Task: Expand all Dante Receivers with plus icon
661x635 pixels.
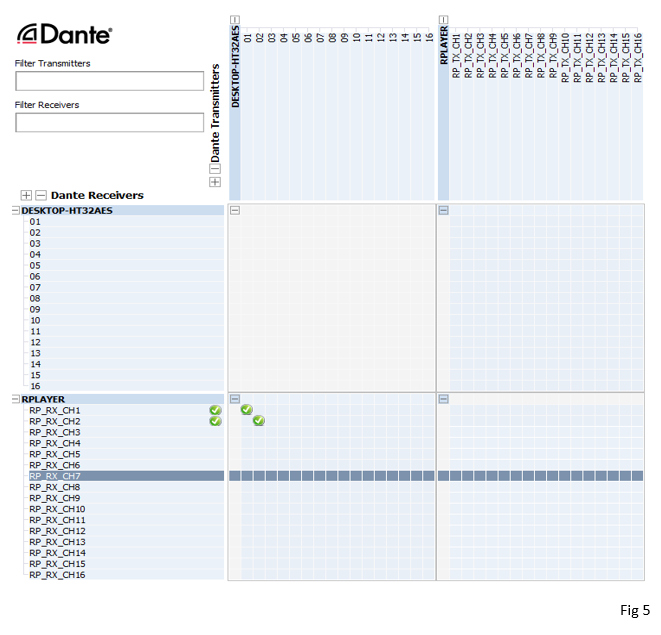Action: (x=27, y=196)
